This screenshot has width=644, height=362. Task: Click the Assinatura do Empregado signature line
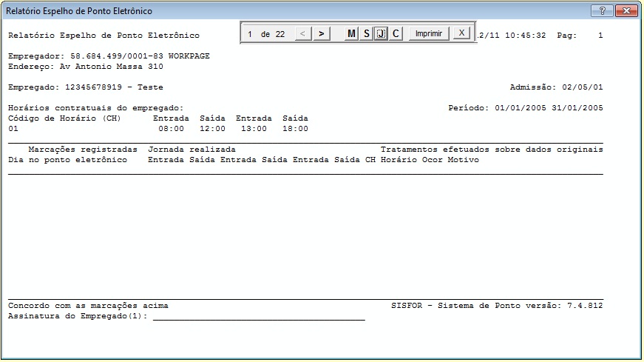[x=186, y=316]
